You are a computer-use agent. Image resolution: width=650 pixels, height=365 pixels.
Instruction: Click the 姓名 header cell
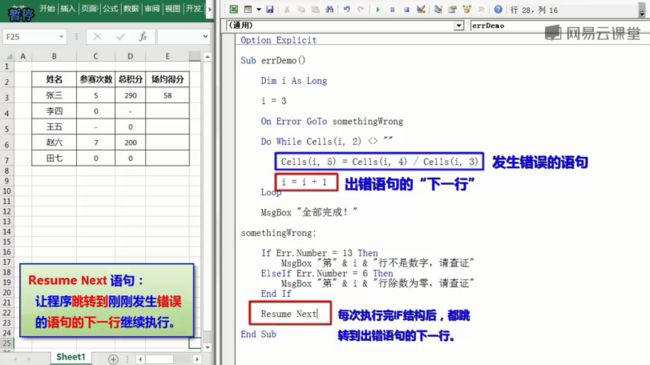click(54, 79)
